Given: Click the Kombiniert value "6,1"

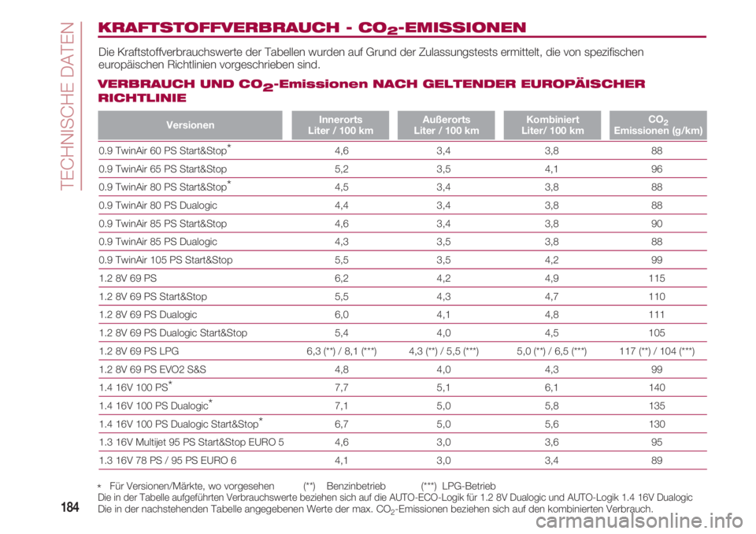Looking at the screenshot, I should 551,388.
